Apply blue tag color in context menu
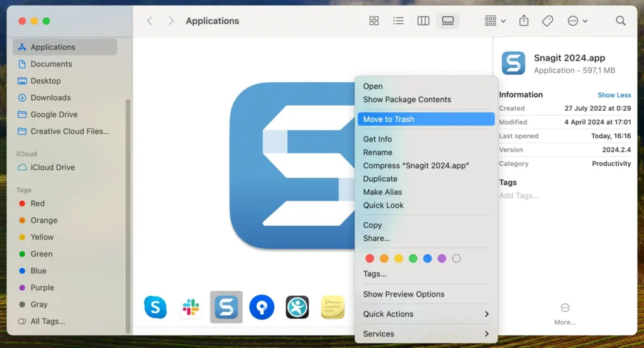The height and width of the screenshot is (348, 644). pyautogui.click(x=427, y=259)
